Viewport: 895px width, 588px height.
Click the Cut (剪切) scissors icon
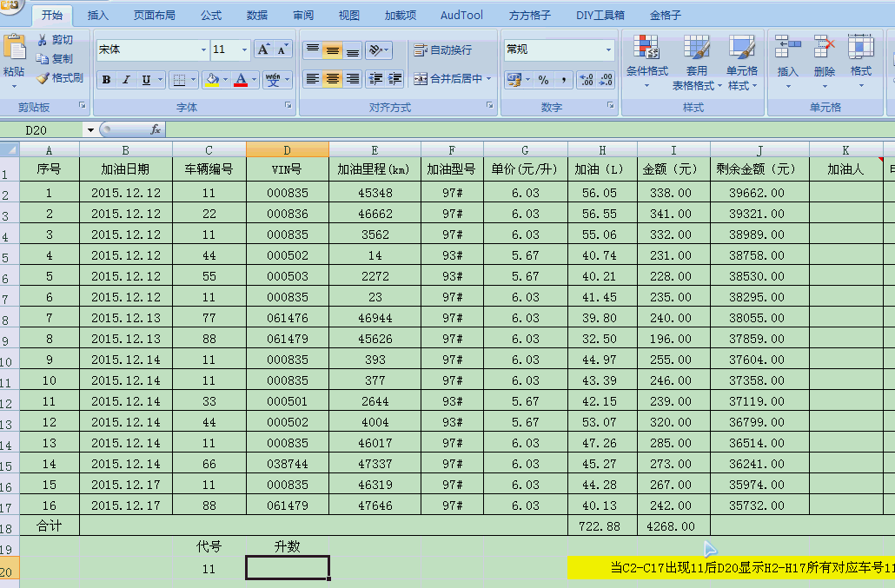(43, 40)
